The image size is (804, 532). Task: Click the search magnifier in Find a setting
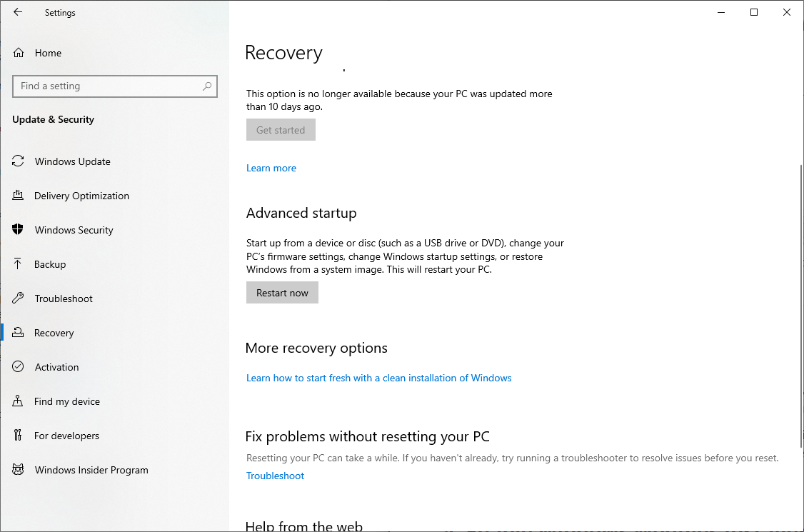coord(207,86)
